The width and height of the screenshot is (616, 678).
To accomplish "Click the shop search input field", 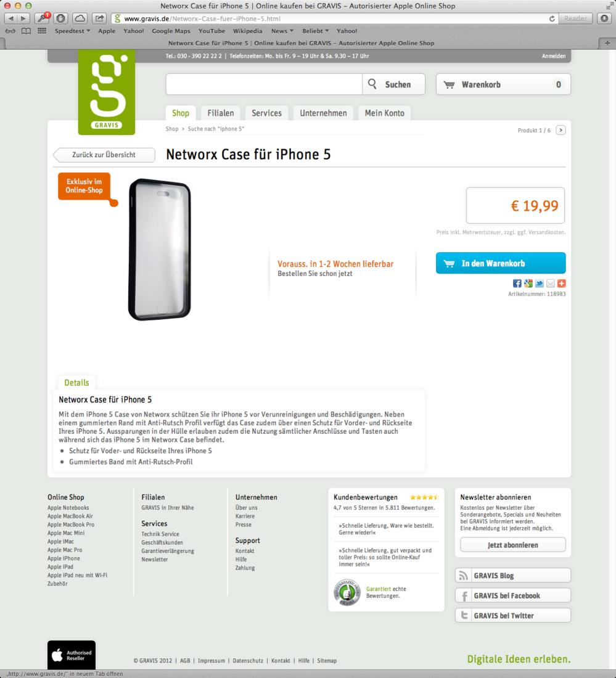I will pyautogui.click(x=264, y=84).
